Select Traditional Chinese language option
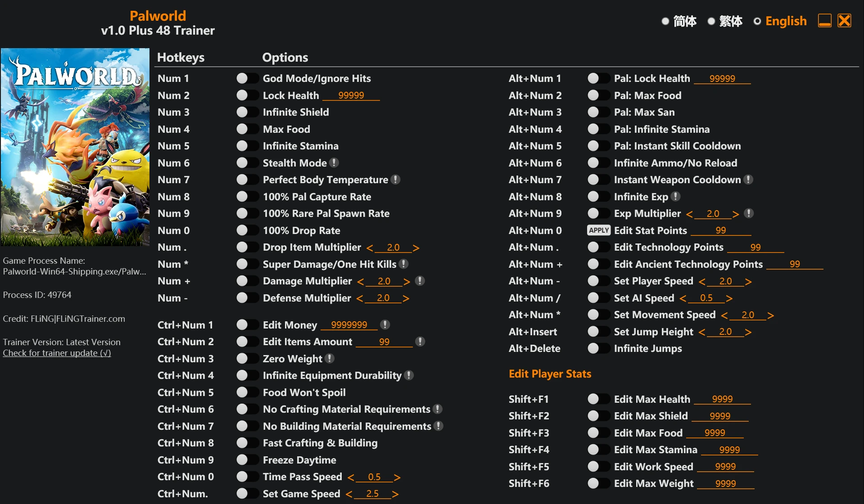The width and height of the screenshot is (864, 504). coord(725,21)
